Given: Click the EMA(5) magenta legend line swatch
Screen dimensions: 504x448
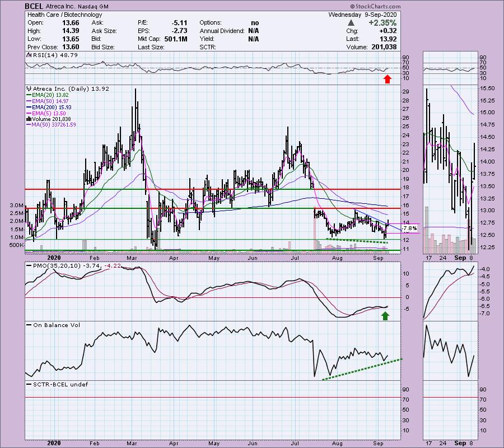Looking at the screenshot, I should (29, 114).
